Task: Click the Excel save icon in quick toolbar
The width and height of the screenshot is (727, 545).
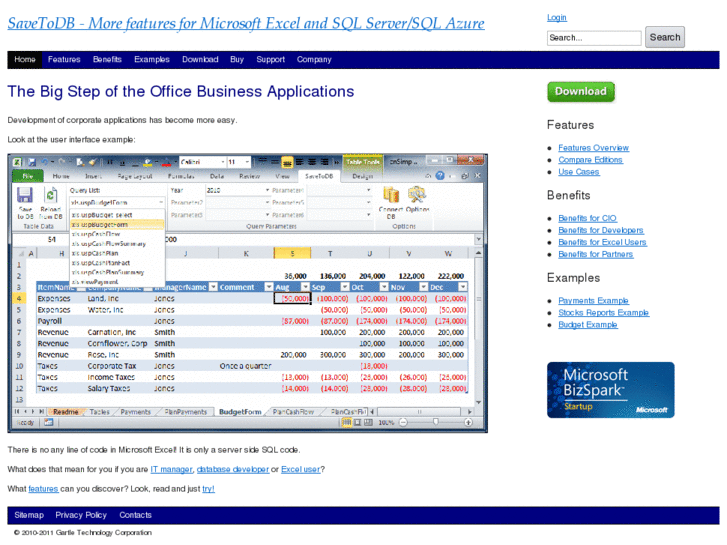Action: (32, 162)
